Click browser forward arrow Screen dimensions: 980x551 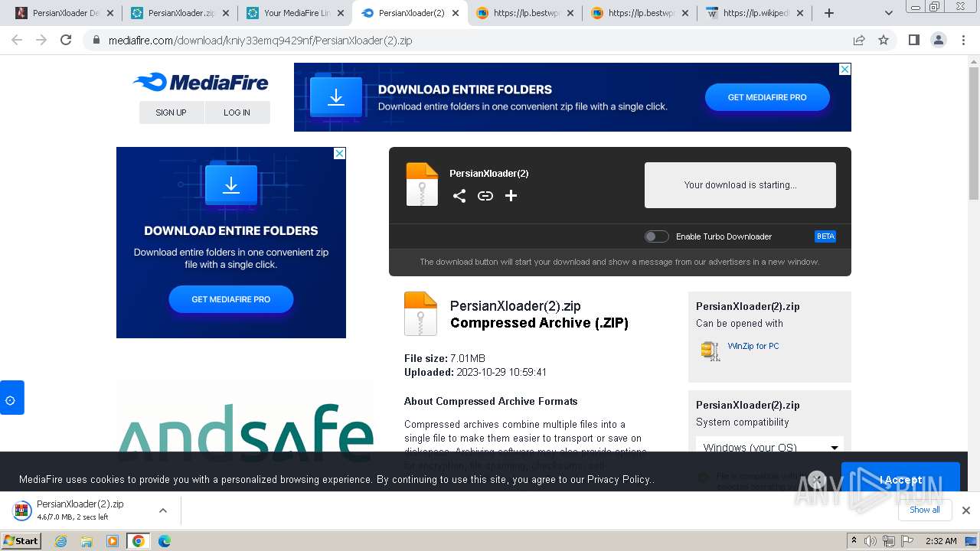coord(41,41)
